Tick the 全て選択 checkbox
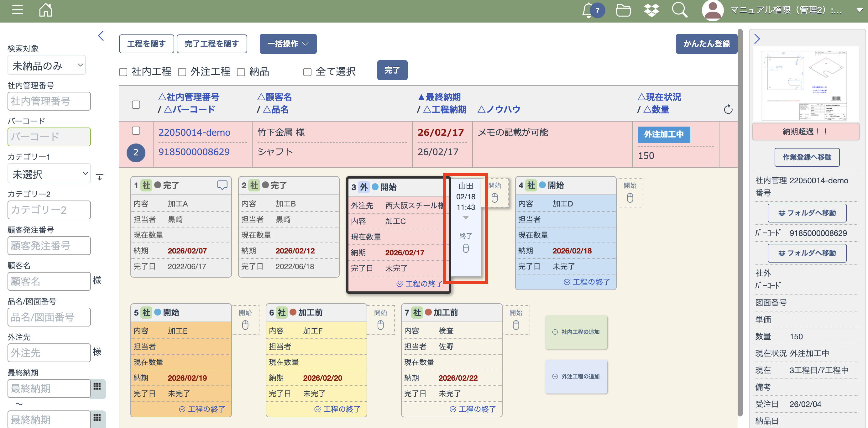This screenshot has height=428, width=868. (x=307, y=72)
